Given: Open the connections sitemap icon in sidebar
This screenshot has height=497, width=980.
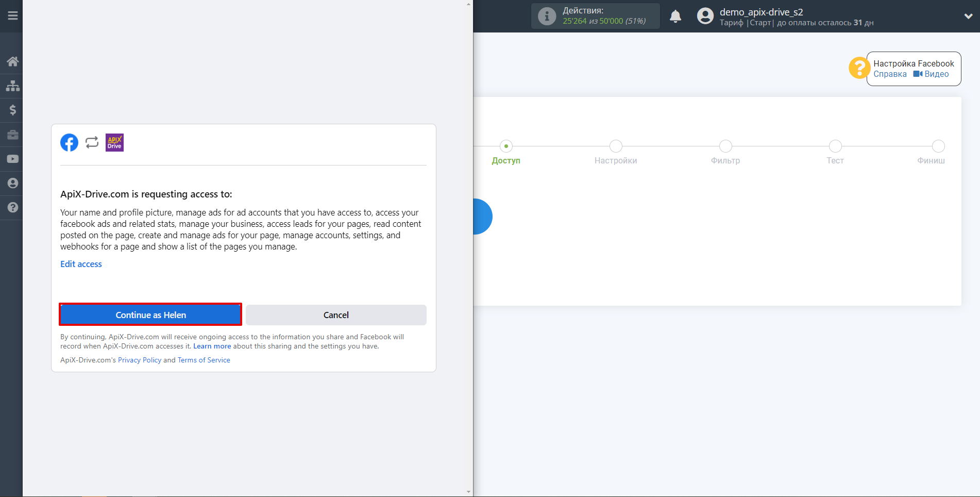Looking at the screenshot, I should coord(12,86).
